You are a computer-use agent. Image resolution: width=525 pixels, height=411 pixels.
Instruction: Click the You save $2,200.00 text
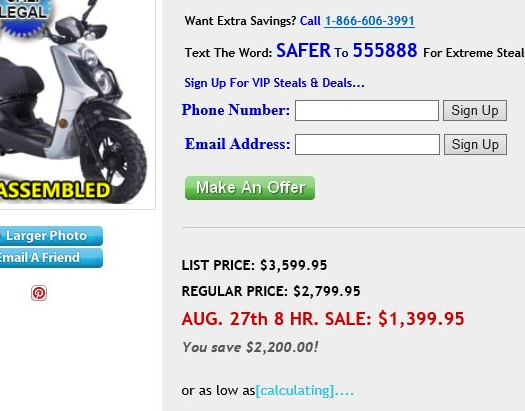250,347
